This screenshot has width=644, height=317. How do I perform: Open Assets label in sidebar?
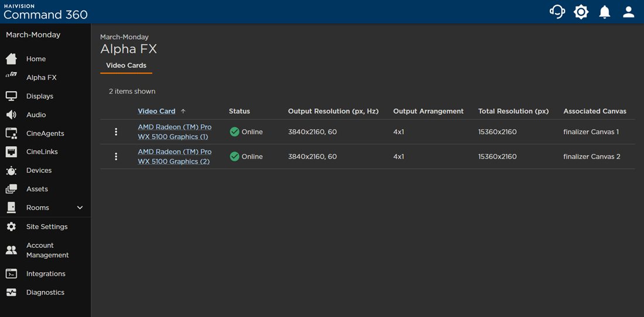pyautogui.click(x=37, y=189)
